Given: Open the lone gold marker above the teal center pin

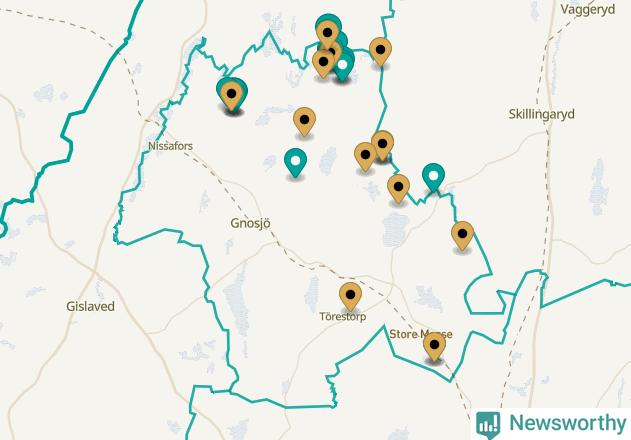Looking at the screenshot, I should pyautogui.click(x=304, y=122).
